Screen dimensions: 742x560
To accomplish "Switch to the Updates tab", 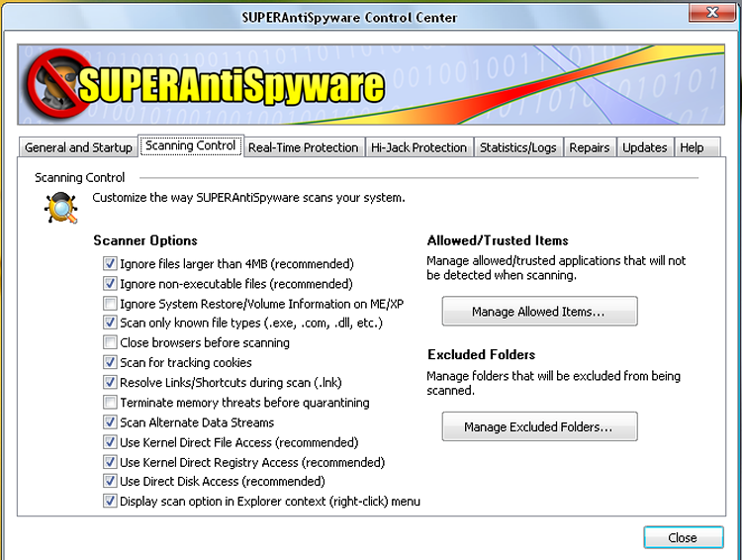I will point(644,147).
